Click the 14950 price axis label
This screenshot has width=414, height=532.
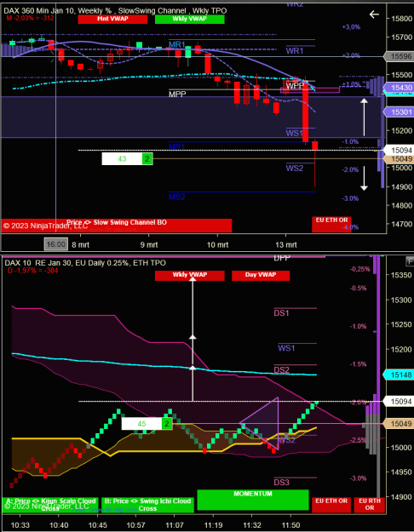pos(401,472)
